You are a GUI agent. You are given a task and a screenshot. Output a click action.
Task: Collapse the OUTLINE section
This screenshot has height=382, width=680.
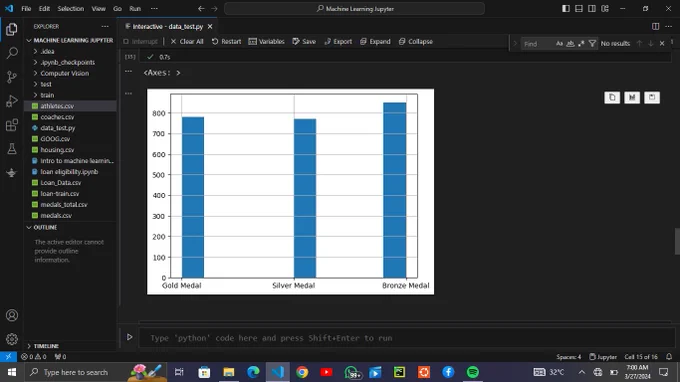[70, 227]
